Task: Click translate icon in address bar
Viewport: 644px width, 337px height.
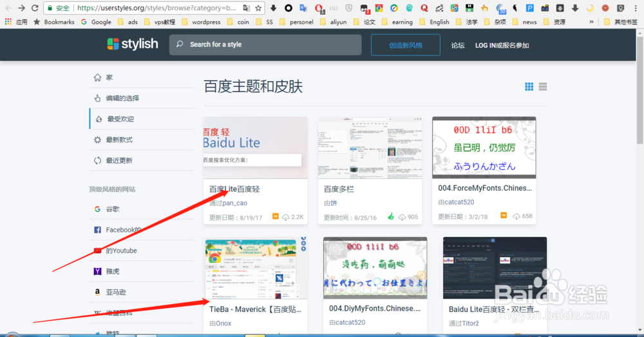Action: click(247, 8)
